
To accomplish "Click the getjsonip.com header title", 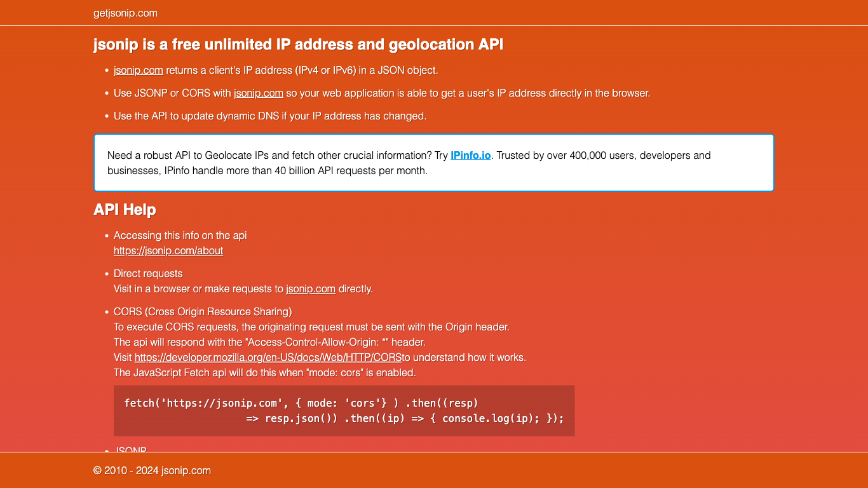I will pos(125,13).
